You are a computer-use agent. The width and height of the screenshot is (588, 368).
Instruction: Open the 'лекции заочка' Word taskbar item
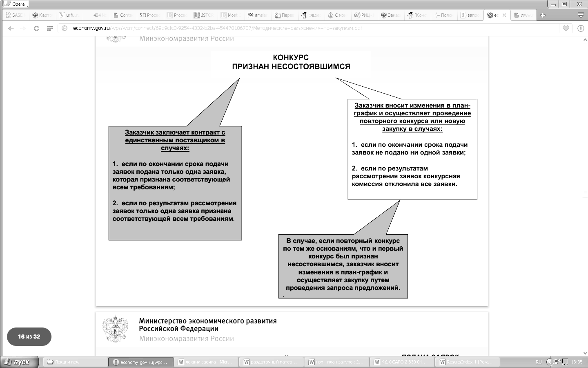point(207,362)
